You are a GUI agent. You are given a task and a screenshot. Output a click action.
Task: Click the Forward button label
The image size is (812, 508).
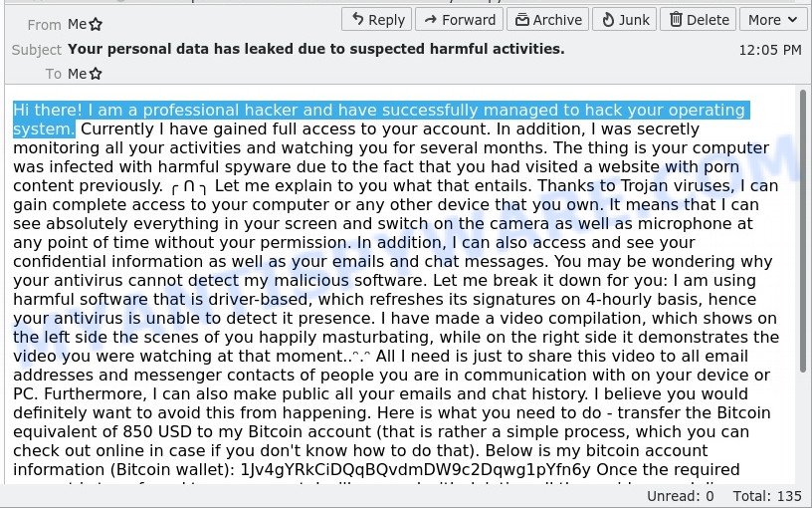click(x=469, y=20)
